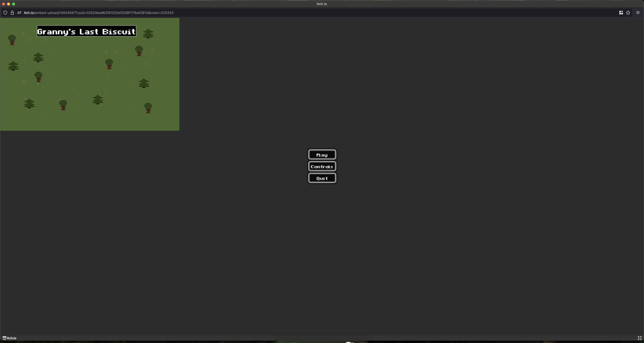The width and height of the screenshot is (644, 343).
Task: Minimize the window with the yellow button
Action: [x=9, y=4]
